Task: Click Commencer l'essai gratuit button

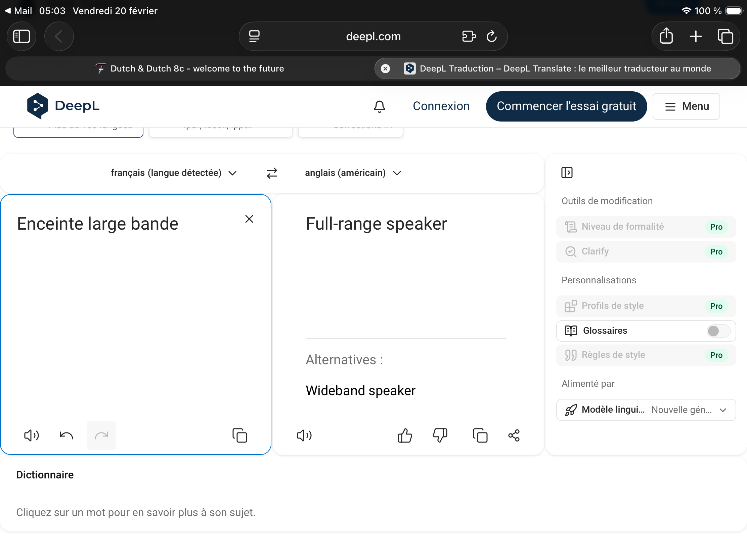Action: (x=566, y=106)
